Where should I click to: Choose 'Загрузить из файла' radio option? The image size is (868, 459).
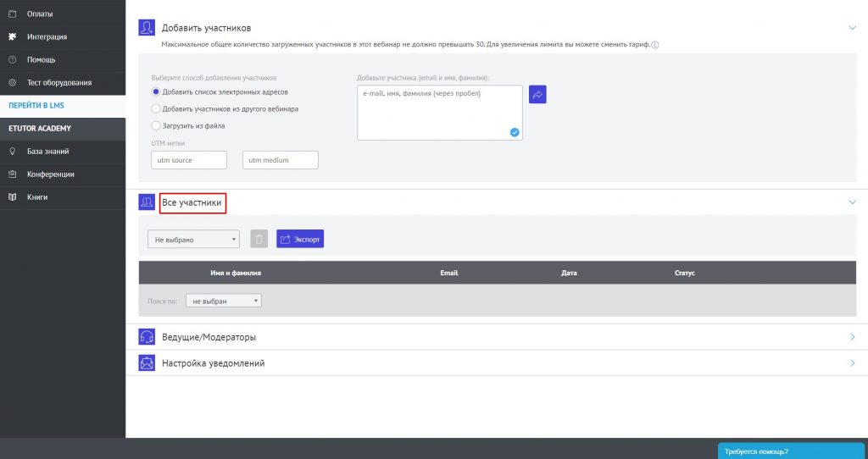(155, 125)
